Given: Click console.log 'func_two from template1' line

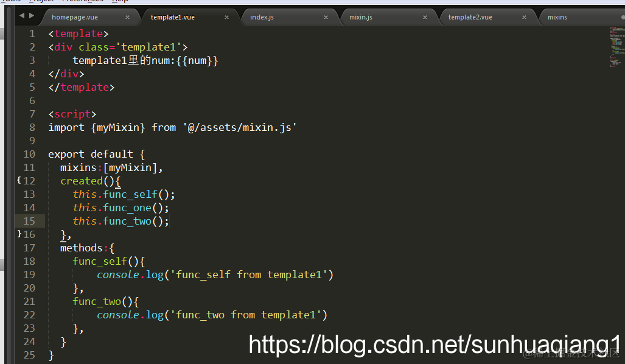Looking at the screenshot, I should [x=212, y=315].
